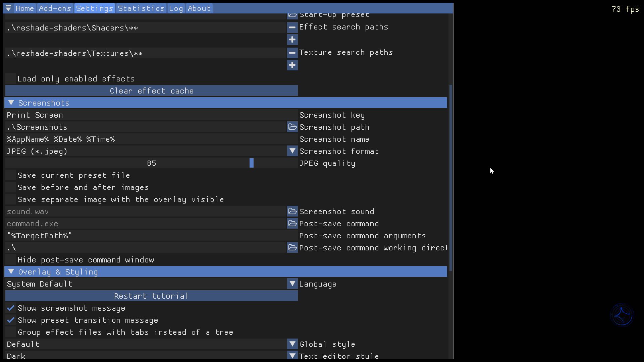The width and height of the screenshot is (644, 362).
Task: Click the Screenshot sound input field
Action: (146, 212)
